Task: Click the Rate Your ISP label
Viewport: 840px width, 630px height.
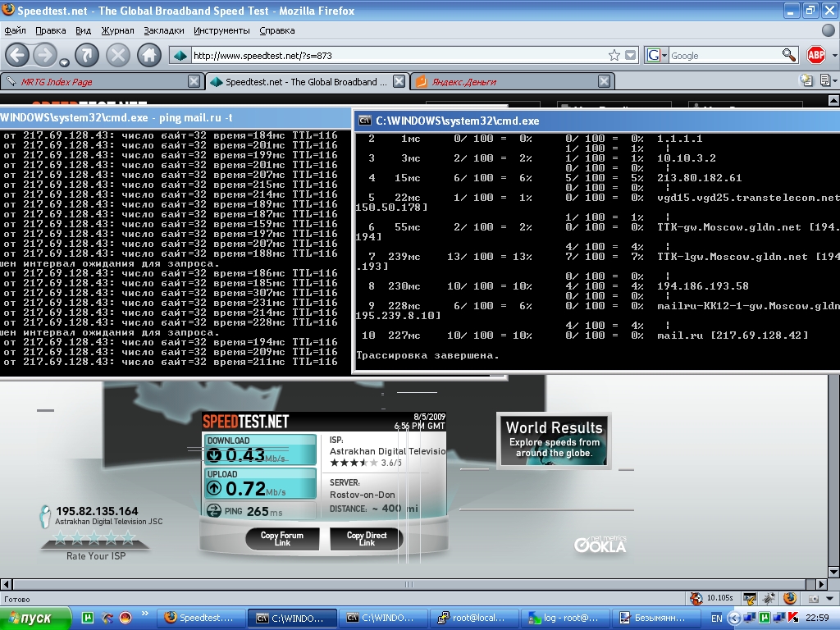Action: coord(96,556)
